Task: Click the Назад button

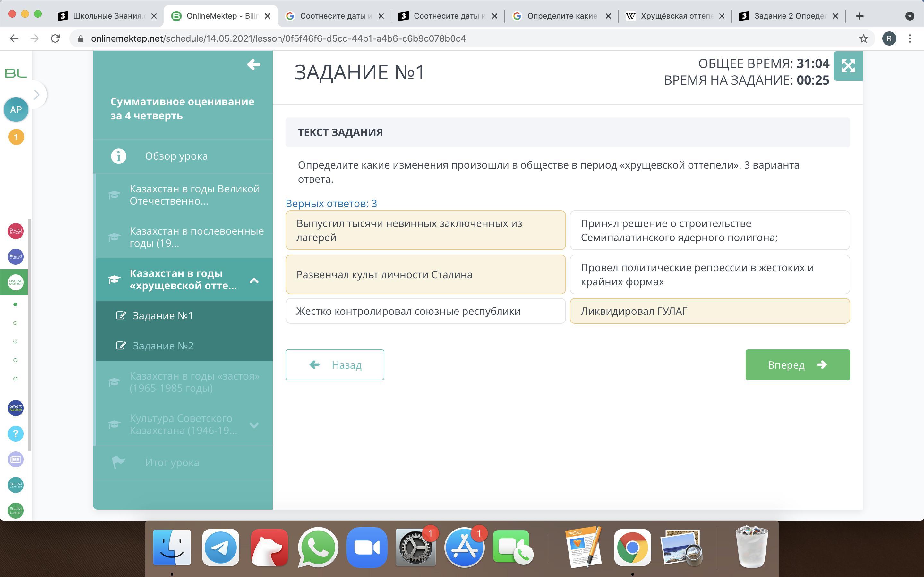Action: (x=335, y=365)
